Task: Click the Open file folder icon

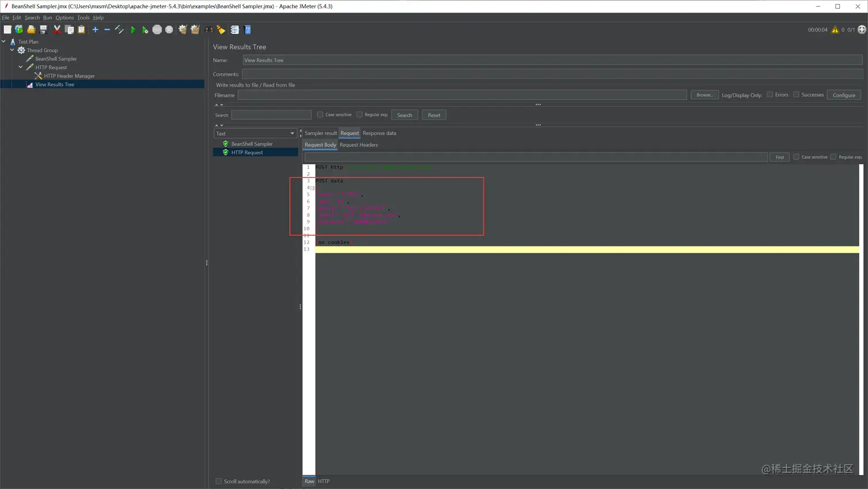Action: point(31,29)
